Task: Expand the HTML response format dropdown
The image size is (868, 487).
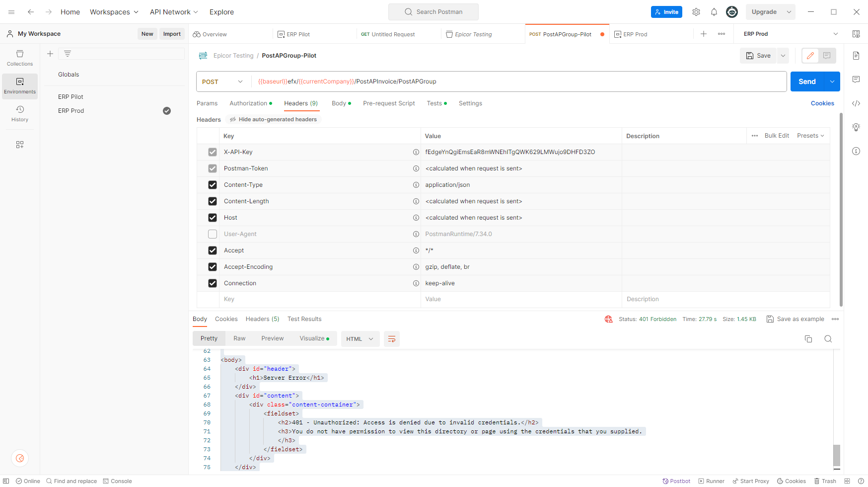Action: point(360,339)
